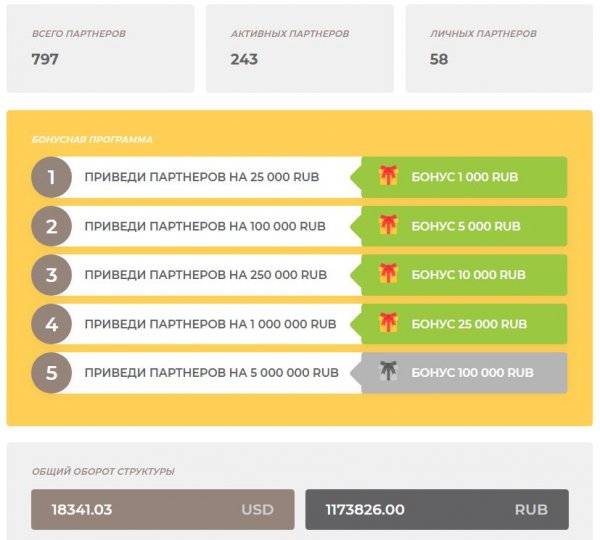
Task: Click the gray gift icon for 100 000 RUB bonus
Action: coord(388,372)
